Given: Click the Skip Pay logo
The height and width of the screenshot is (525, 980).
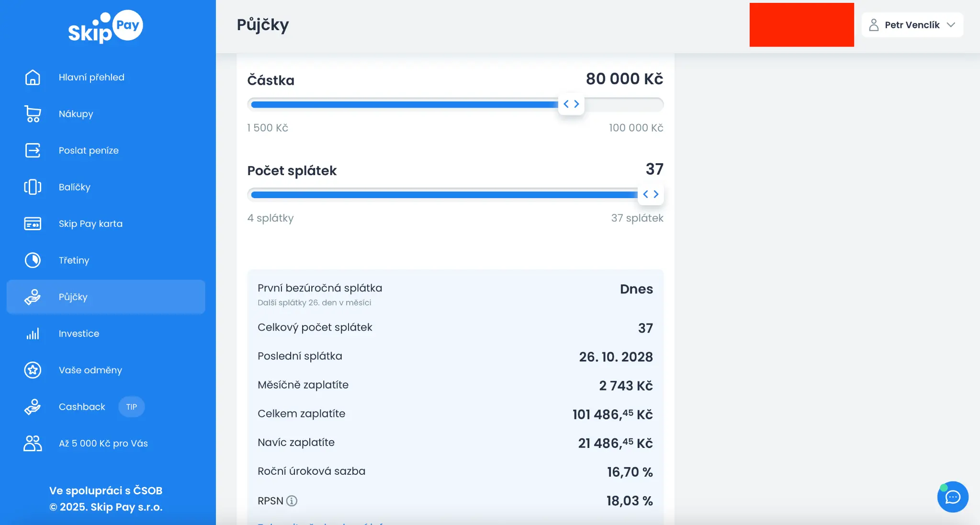Looking at the screenshot, I should pyautogui.click(x=105, y=26).
